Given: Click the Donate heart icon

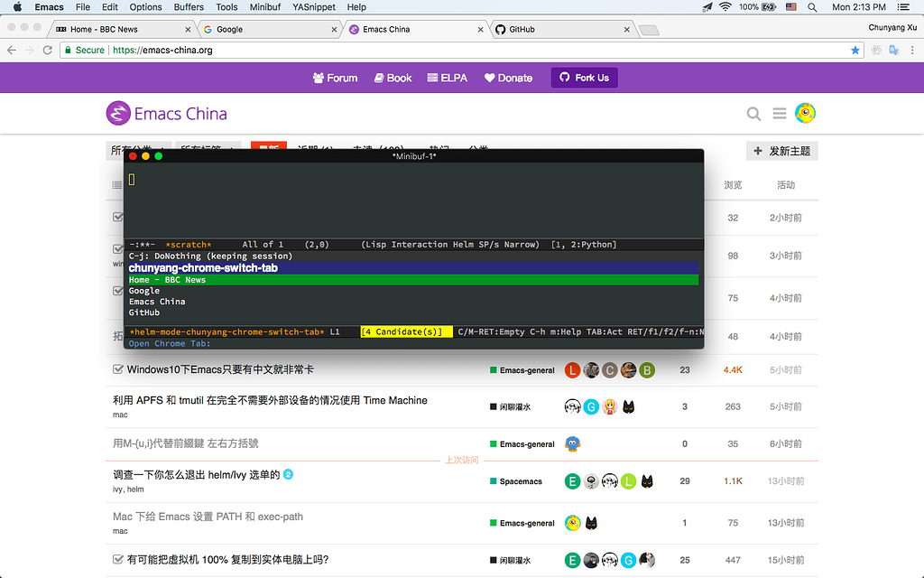Looking at the screenshot, I should 488,78.
